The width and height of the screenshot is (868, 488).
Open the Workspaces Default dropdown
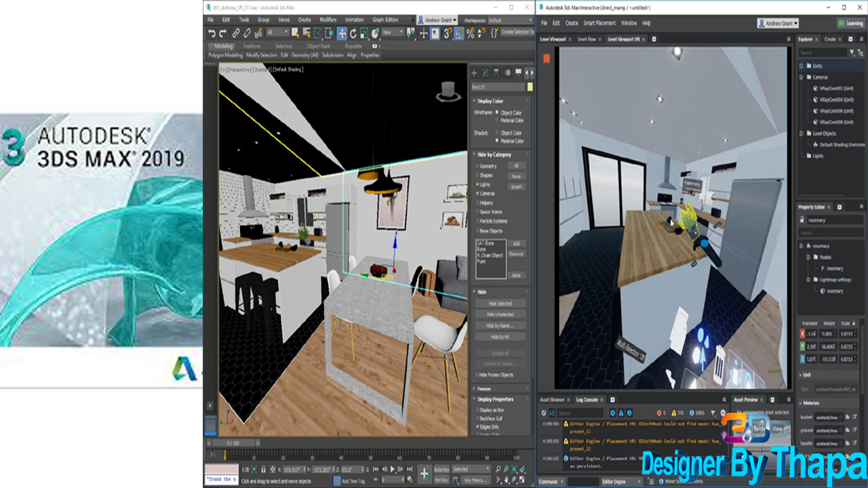[510, 20]
